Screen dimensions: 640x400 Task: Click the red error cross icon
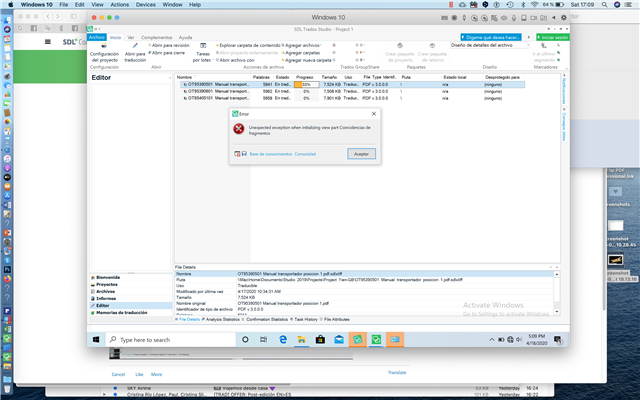pyautogui.click(x=238, y=129)
